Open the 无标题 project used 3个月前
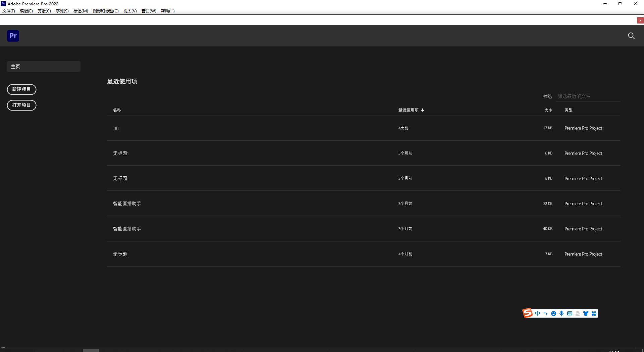This screenshot has height=352, width=644. coord(364,178)
